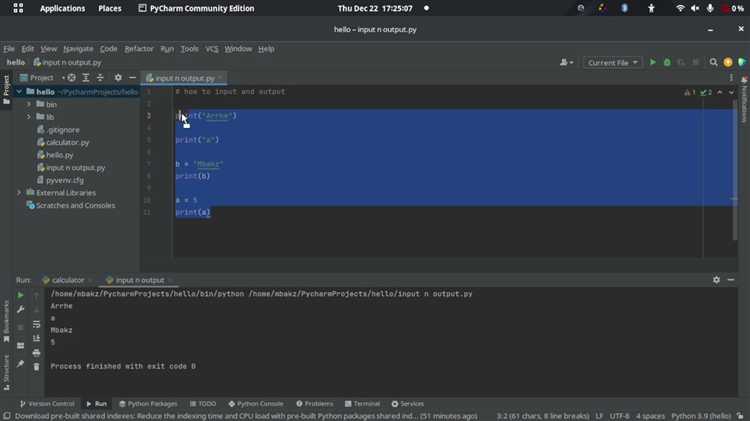The height and width of the screenshot is (421, 750).
Task: Click the warnings count indicator
Action: click(x=690, y=92)
